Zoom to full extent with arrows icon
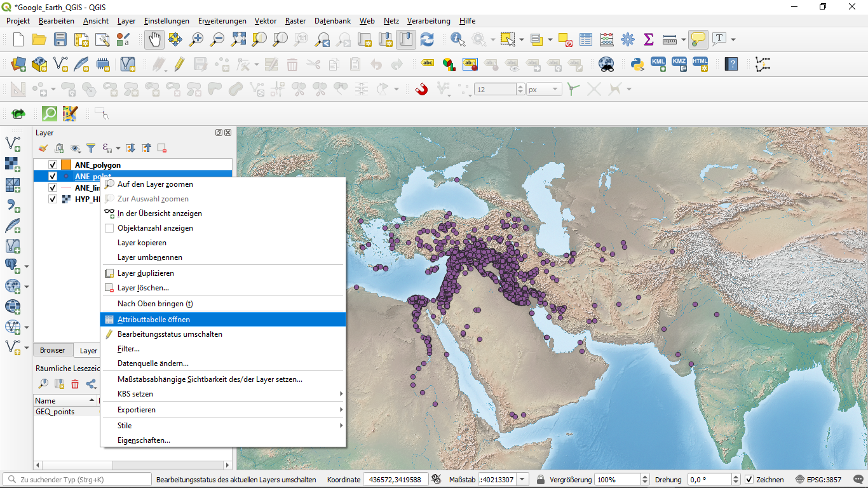This screenshot has width=868, height=488. (x=238, y=39)
